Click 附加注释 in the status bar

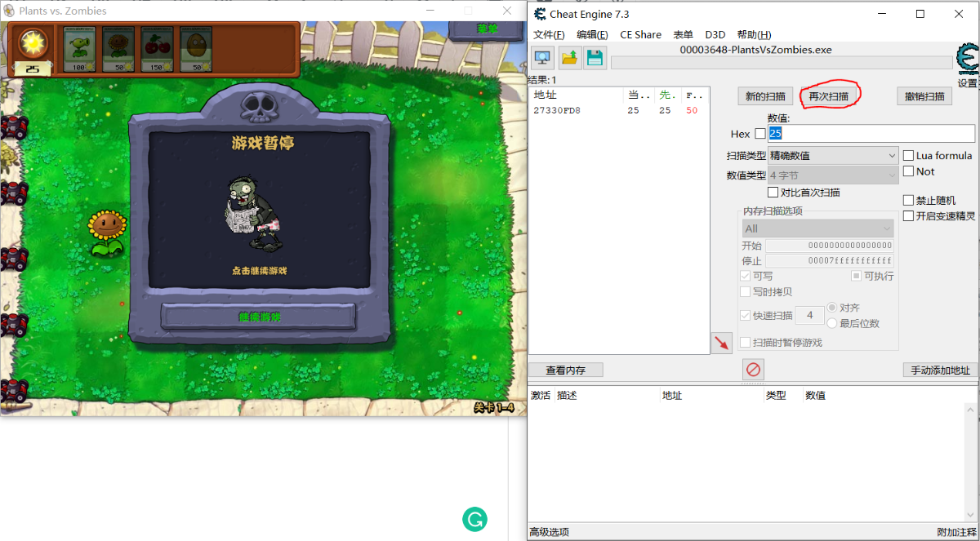point(957,532)
